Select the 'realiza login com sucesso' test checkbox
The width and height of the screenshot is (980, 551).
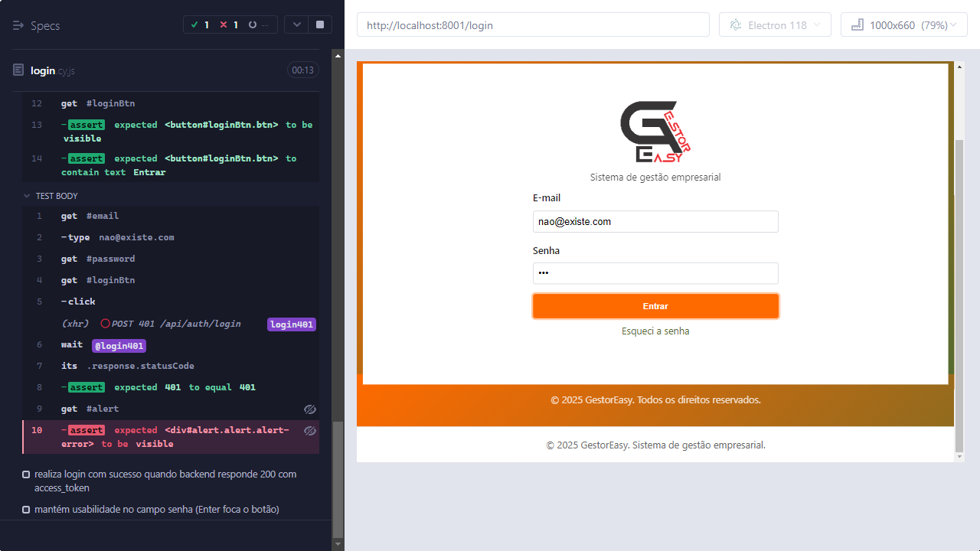point(26,474)
